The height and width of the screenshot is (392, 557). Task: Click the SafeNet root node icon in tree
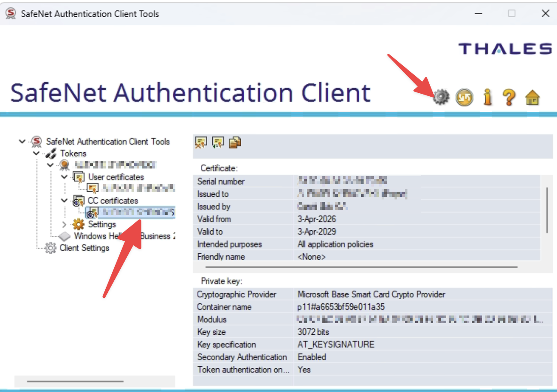[37, 141]
